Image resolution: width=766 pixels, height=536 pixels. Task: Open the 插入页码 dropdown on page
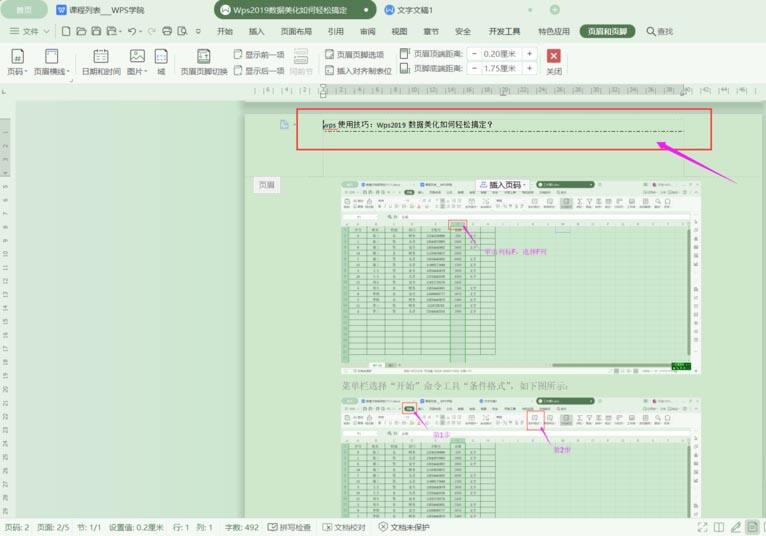click(x=501, y=185)
